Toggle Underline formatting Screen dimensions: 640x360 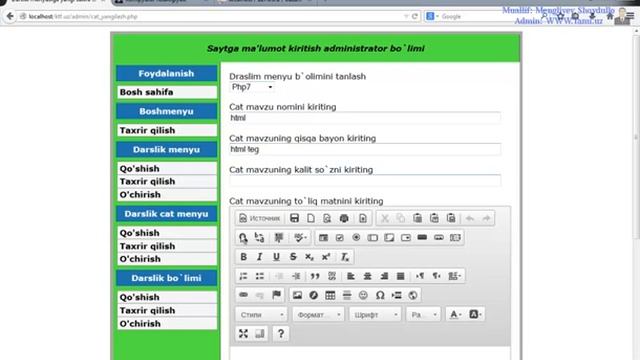(x=276, y=257)
